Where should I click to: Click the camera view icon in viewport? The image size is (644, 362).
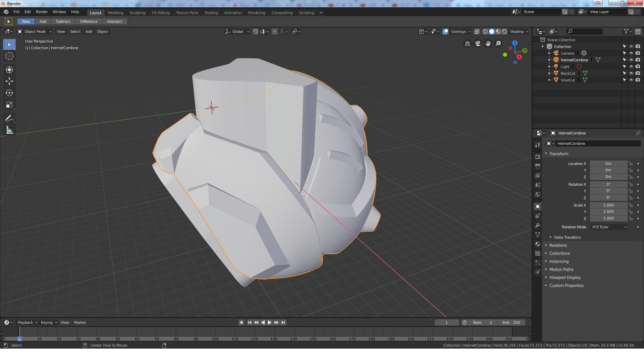pyautogui.click(x=478, y=44)
